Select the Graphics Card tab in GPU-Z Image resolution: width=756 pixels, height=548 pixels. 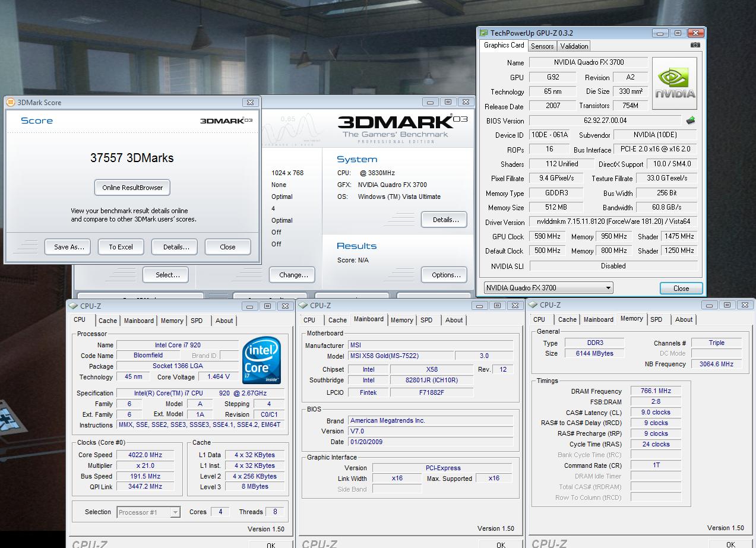(504, 45)
